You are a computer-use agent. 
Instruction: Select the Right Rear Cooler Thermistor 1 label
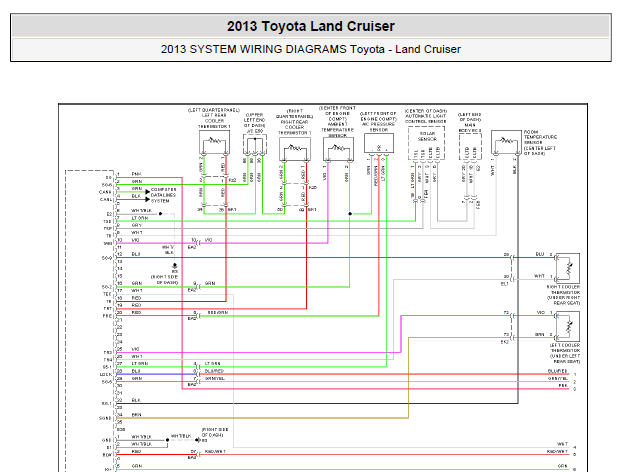[294, 122]
